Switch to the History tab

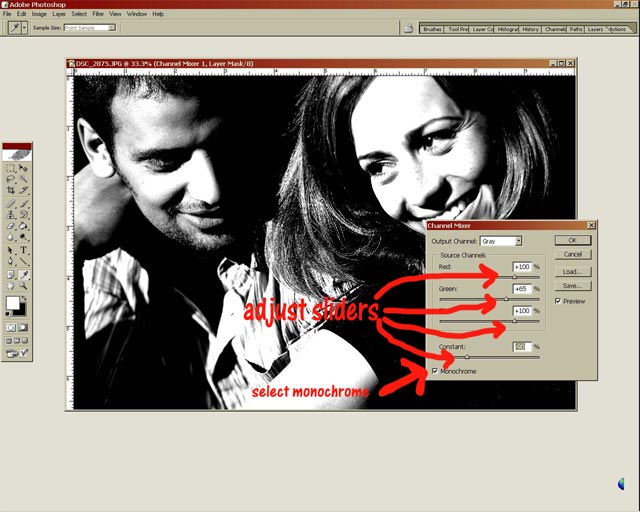[530, 29]
